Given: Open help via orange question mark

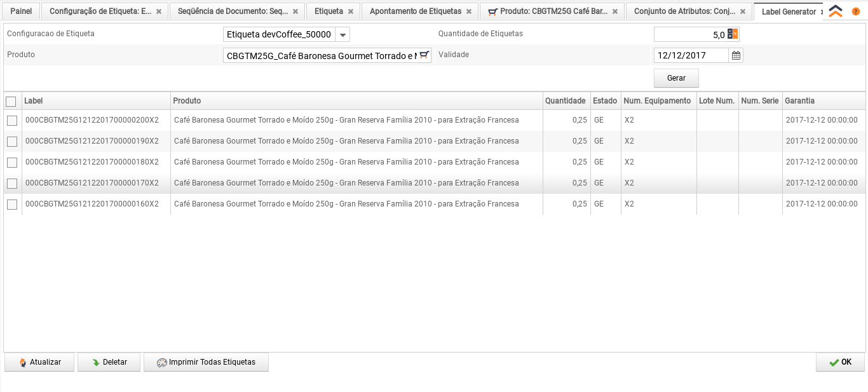Looking at the screenshot, I should 855,11.
